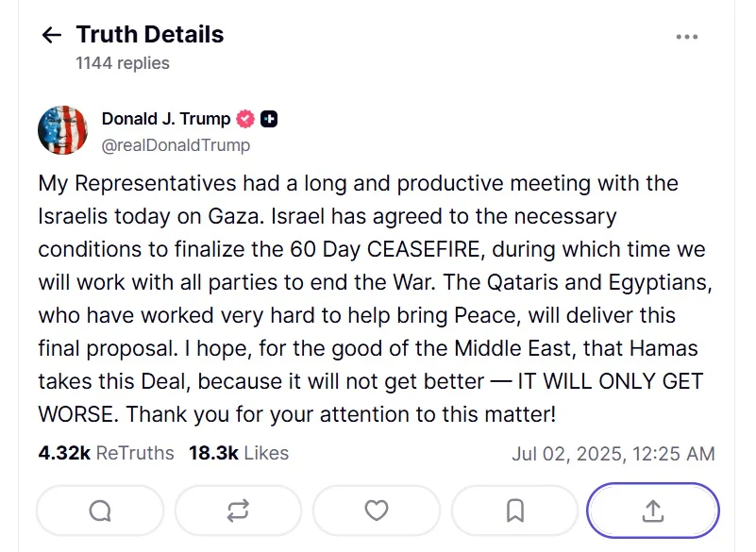Screen dimensions: 756x552
Task: Like the post with the heart icon
Action: pos(377,510)
